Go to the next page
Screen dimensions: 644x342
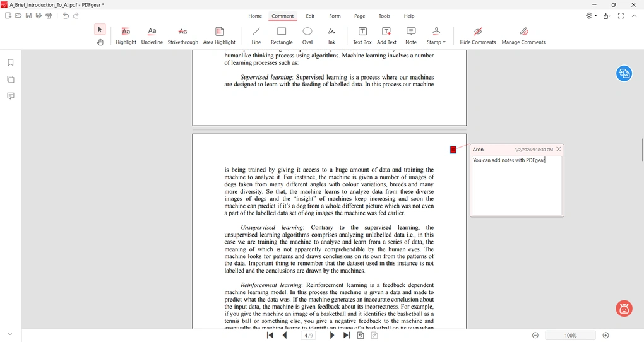coord(332,335)
